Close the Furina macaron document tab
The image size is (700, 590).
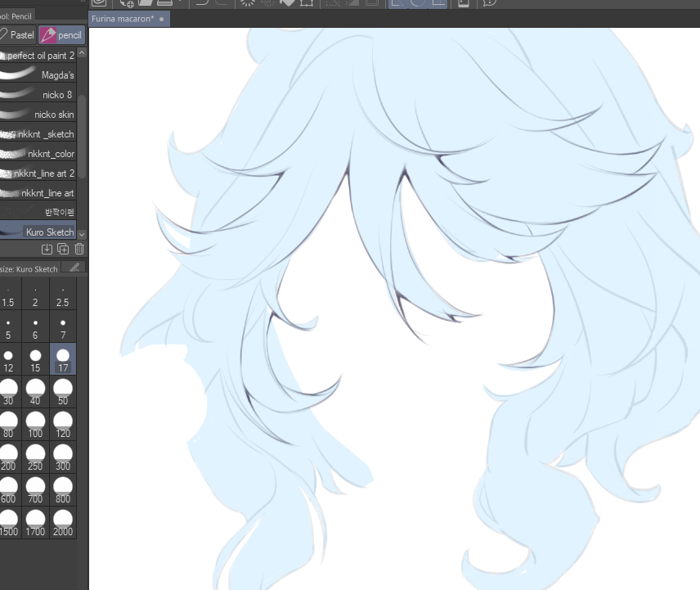click(x=162, y=19)
